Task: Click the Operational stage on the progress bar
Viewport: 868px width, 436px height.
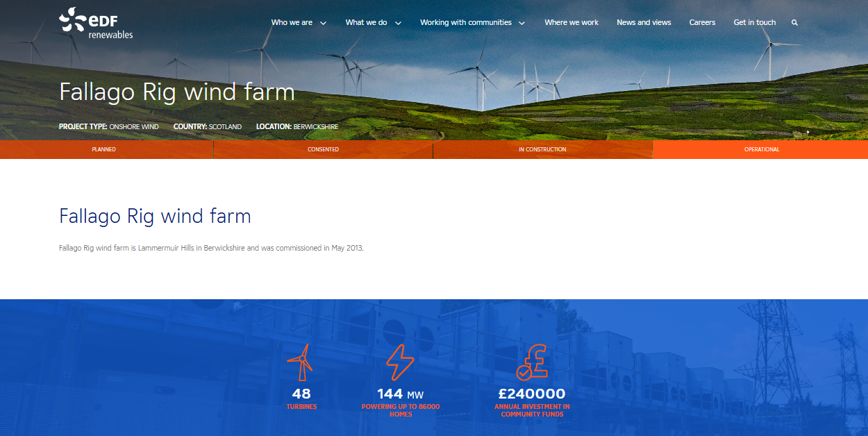Action: (762, 149)
